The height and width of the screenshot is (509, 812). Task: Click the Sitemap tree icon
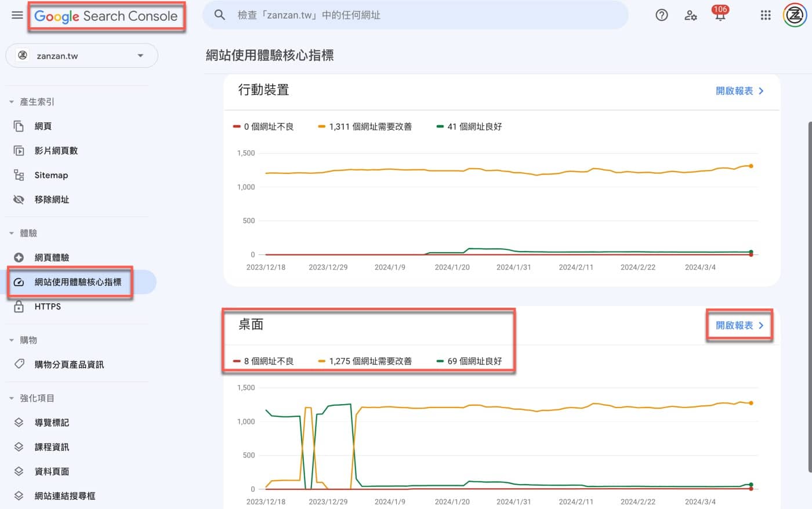(19, 175)
